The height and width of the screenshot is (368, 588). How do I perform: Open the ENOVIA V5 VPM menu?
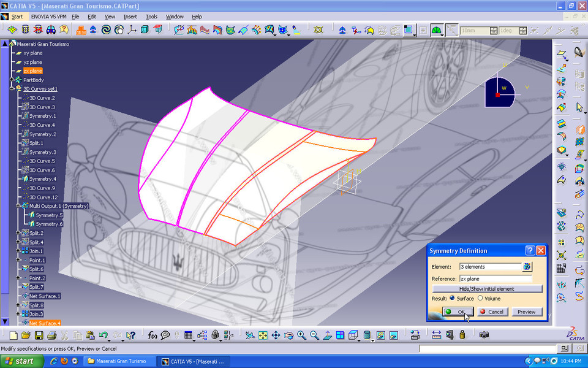(x=48, y=17)
